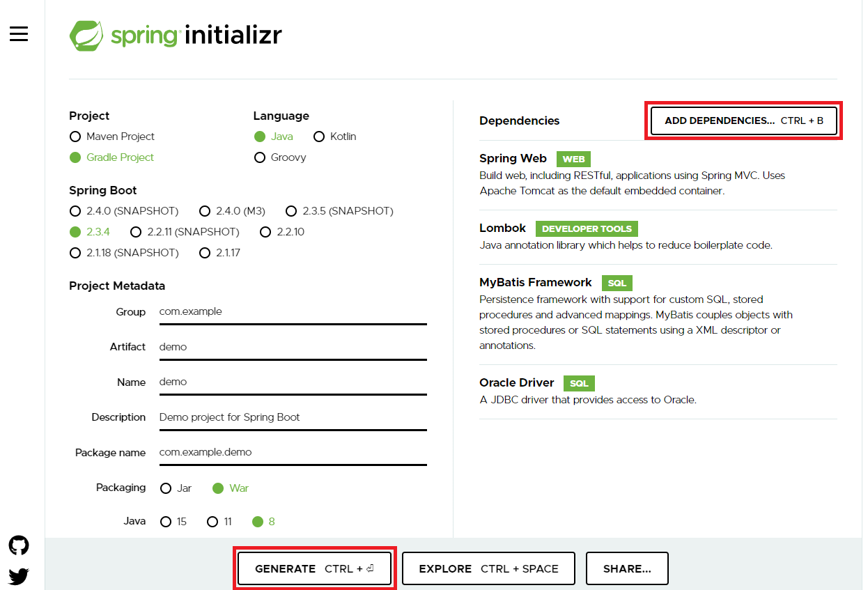Click the Dependencies section heading
Viewport: 868px width, 590px height.
point(519,121)
